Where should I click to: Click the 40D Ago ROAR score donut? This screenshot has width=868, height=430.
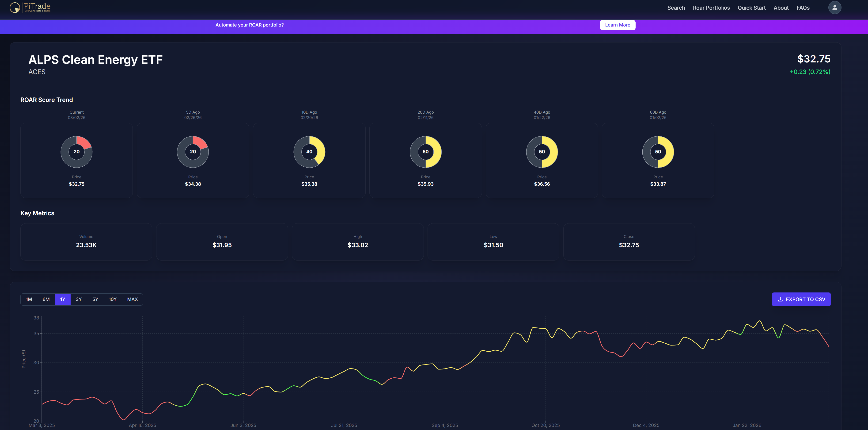click(542, 152)
